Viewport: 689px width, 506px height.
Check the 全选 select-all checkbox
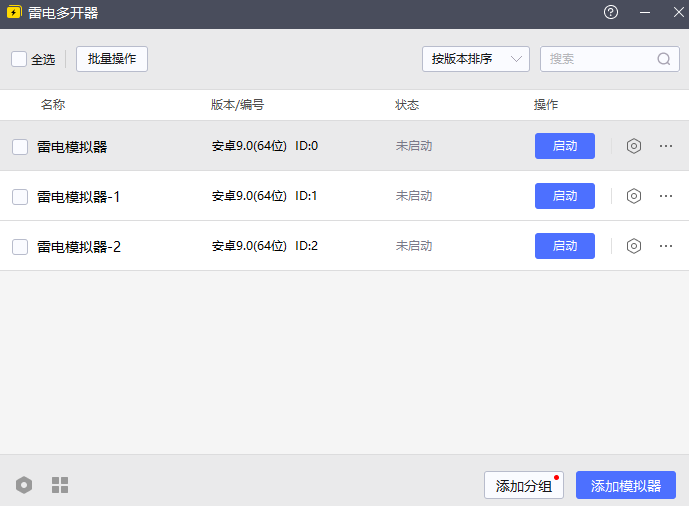(x=19, y=59)
